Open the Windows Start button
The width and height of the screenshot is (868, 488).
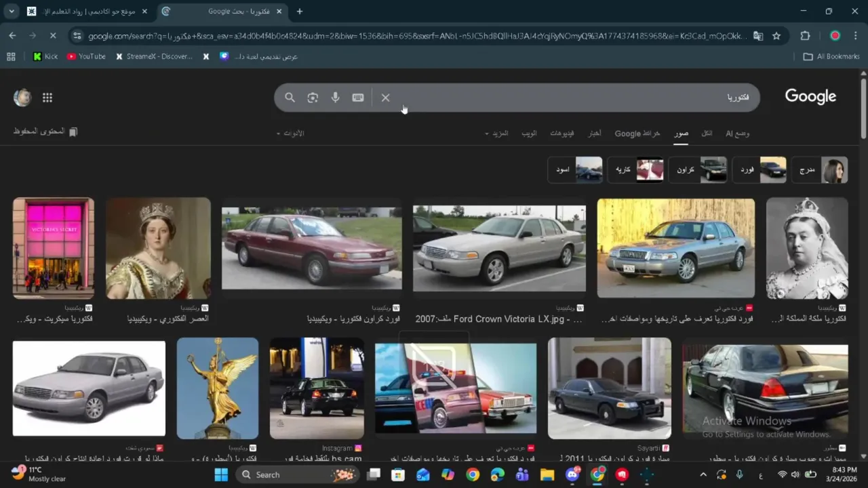coord(222,474)
